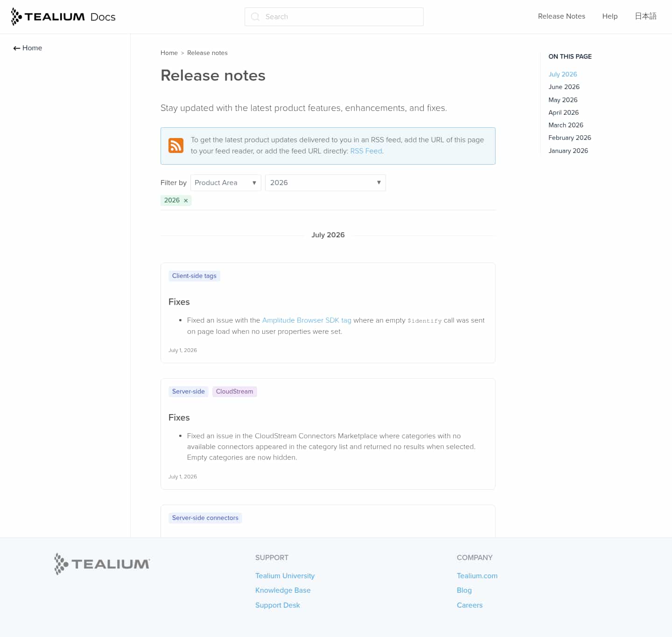Click the Release notes page heading
Image resolution: width=672 pixels, height=637 pixels.
click(x=213, y=76)
